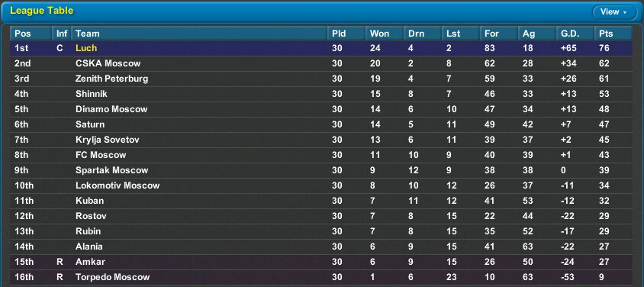
Task: Click the champion C marker for Luch
Action: point(60,48)
